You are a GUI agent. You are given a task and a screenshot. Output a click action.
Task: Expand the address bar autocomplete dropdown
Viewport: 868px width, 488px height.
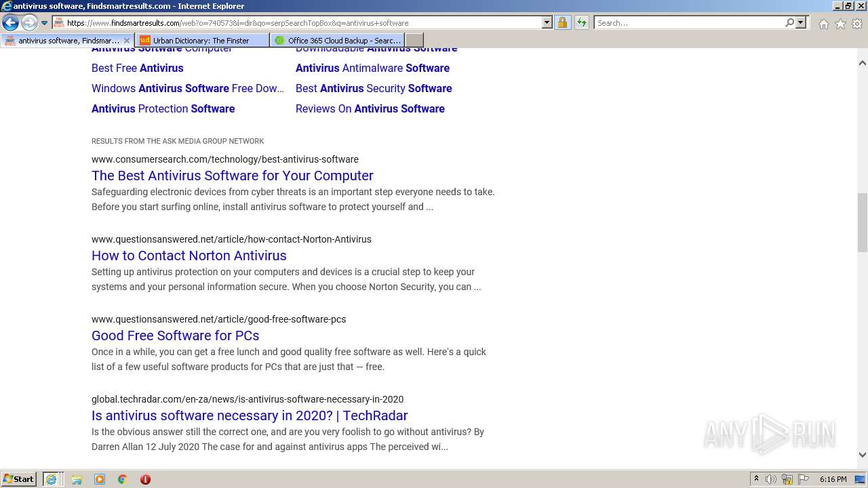point(547,22)
